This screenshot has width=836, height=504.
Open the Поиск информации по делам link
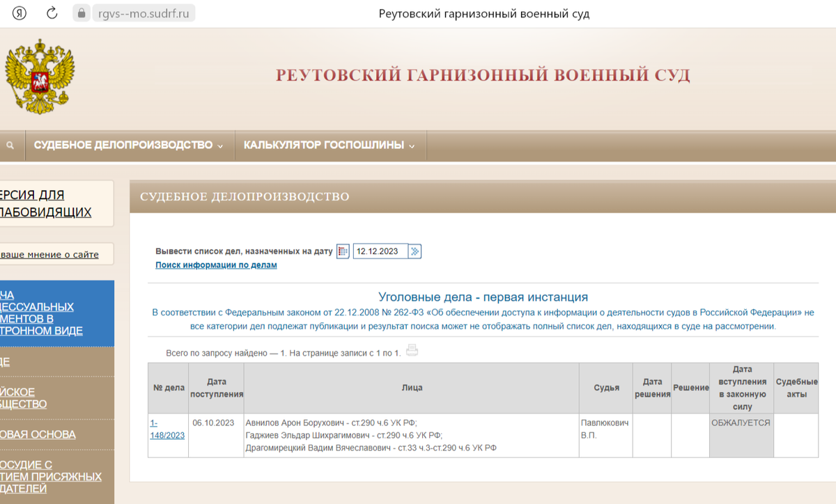(216, 265)
